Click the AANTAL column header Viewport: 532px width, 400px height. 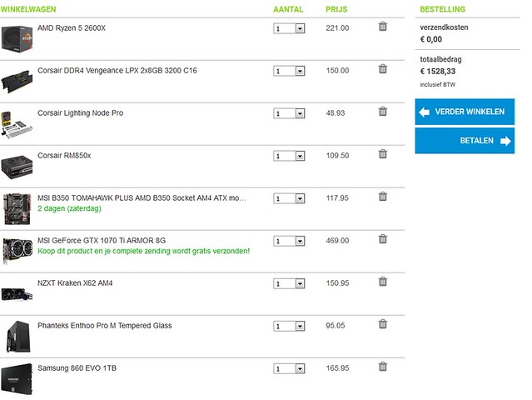(x=288, y=9)
